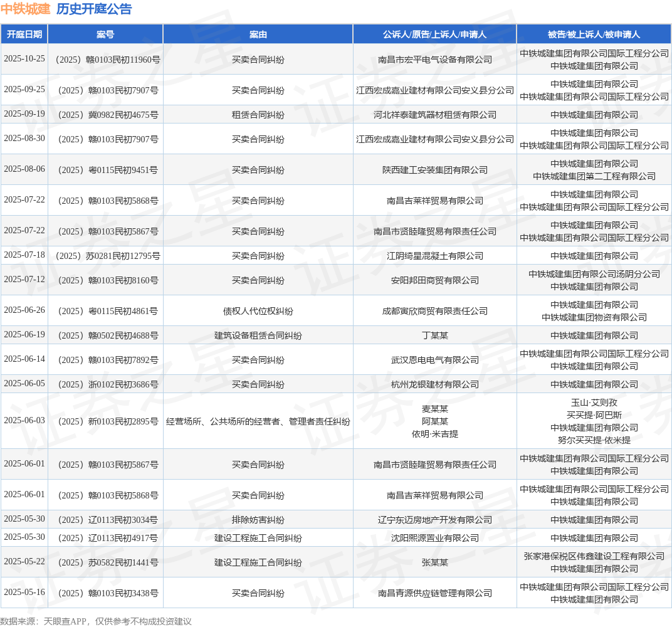Click the 被告/被上诉人/被申请人 column header

tap(594, 34)
